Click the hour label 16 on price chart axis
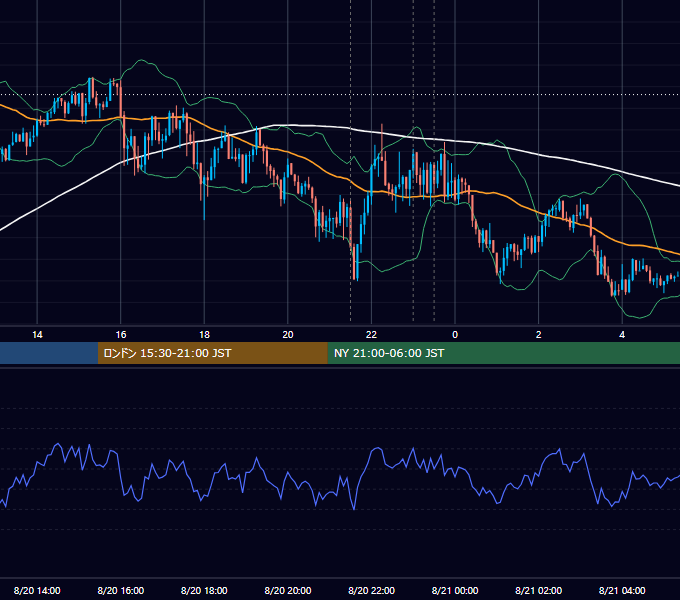Image resolution: width=680 pixels, height=600 pixels. pos(121,335)
